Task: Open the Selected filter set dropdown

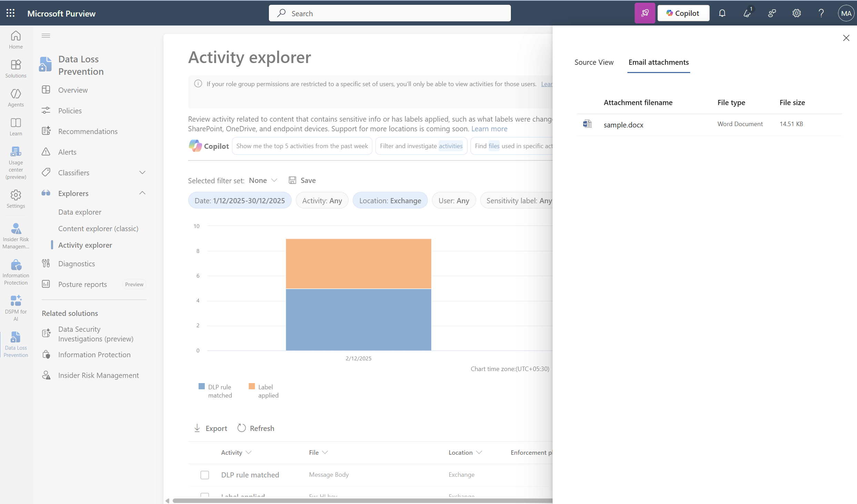Action: coord(263,180)
